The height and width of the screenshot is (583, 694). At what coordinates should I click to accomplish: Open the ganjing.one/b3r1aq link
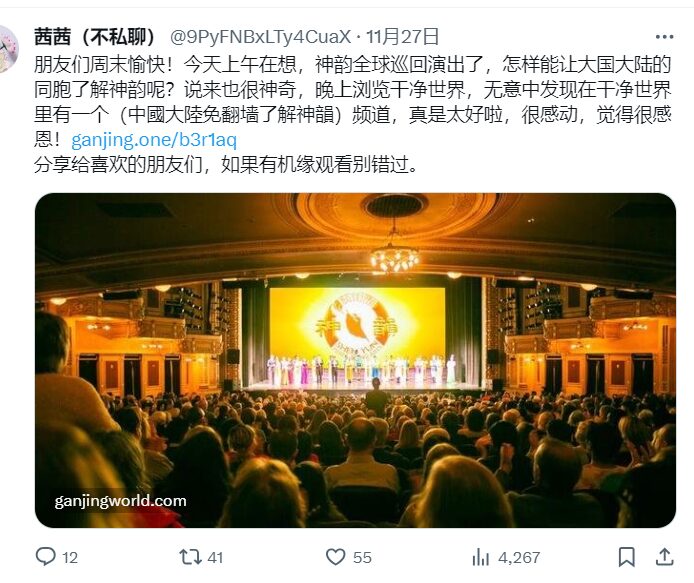154,140
